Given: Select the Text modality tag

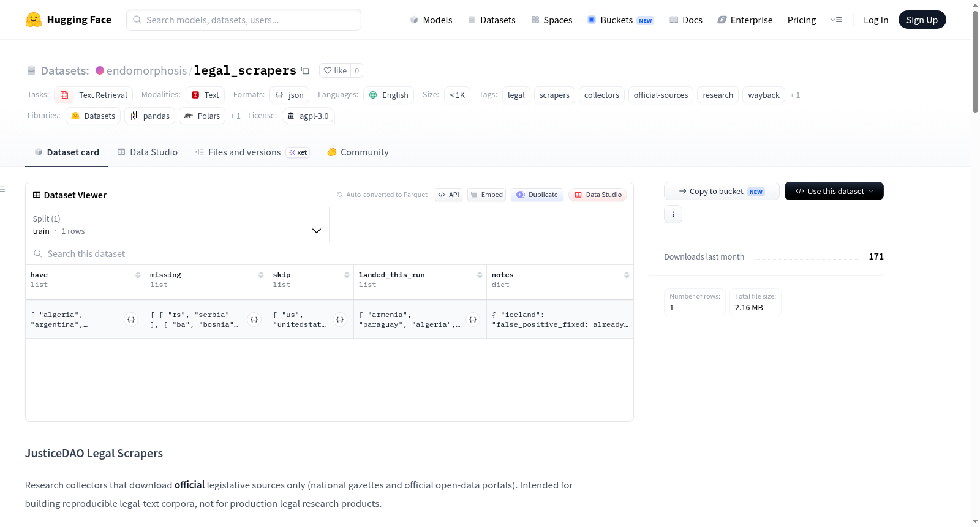Looking at the screenshot, I should pyautogui.click(x=205, y=95).
